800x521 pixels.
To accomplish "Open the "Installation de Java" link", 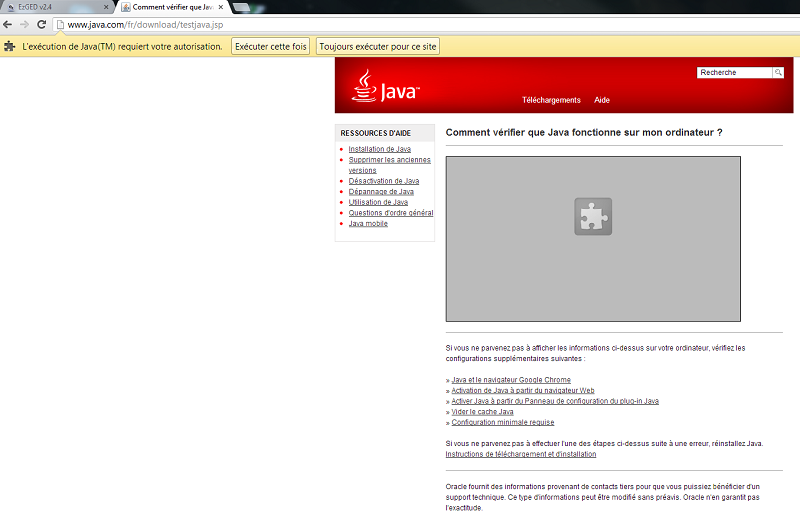I will tap(379, 149).
